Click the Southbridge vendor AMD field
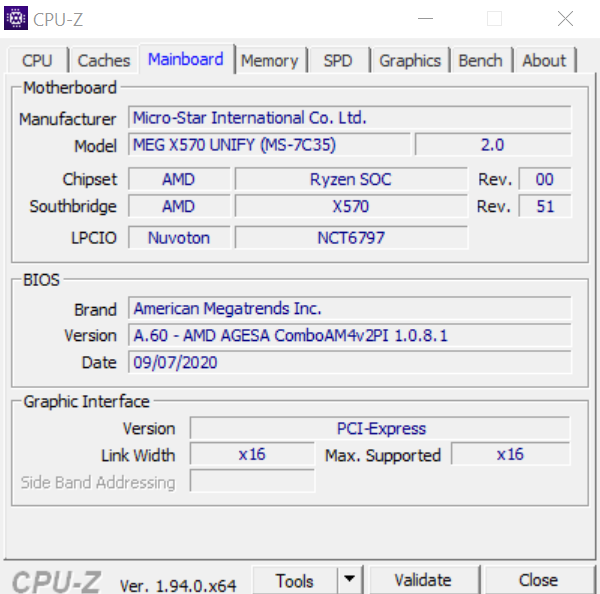 pos(179,206)
